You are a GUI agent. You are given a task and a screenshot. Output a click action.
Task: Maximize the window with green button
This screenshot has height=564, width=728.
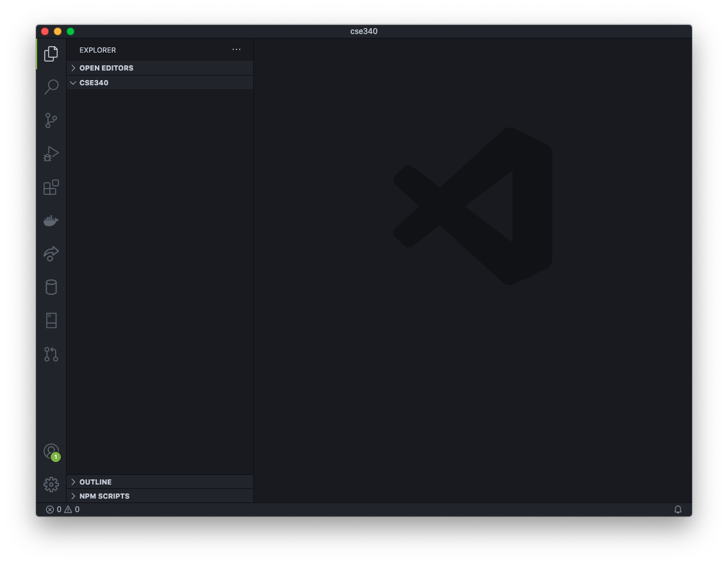click(x=70, y=31)
